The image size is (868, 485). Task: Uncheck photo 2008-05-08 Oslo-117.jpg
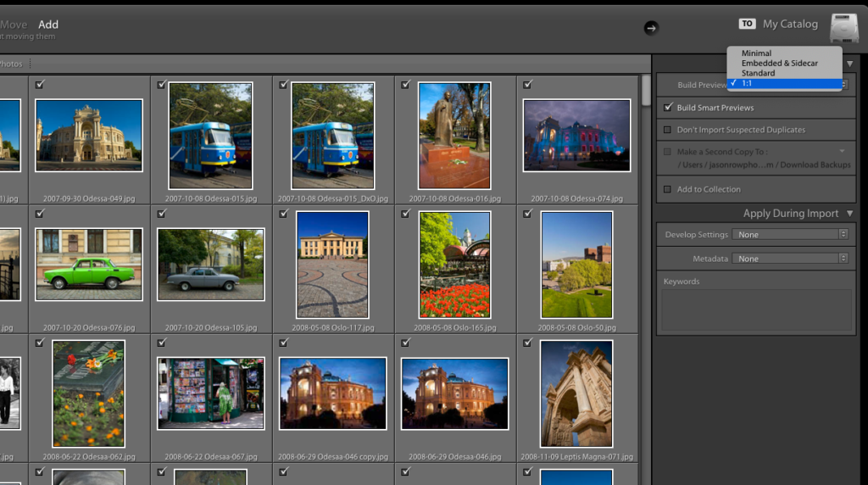pos(283,214)
